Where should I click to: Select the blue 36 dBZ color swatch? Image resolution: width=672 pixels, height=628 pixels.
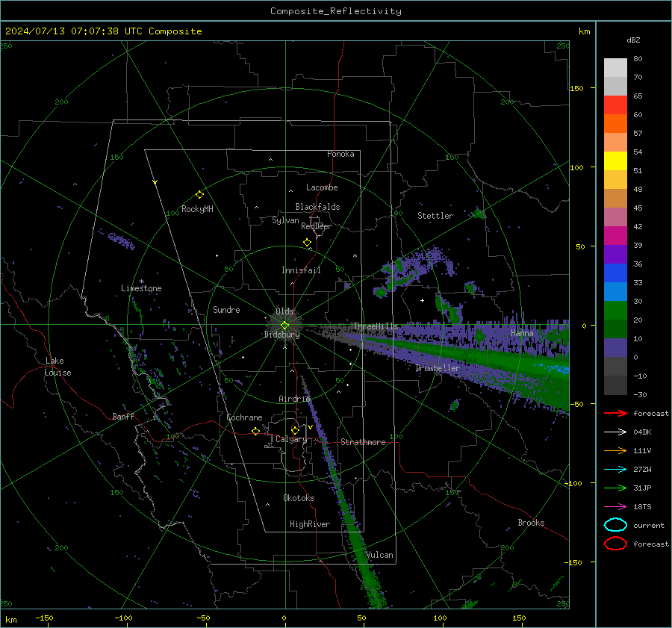pyautogui.click(x=615, y=273)
